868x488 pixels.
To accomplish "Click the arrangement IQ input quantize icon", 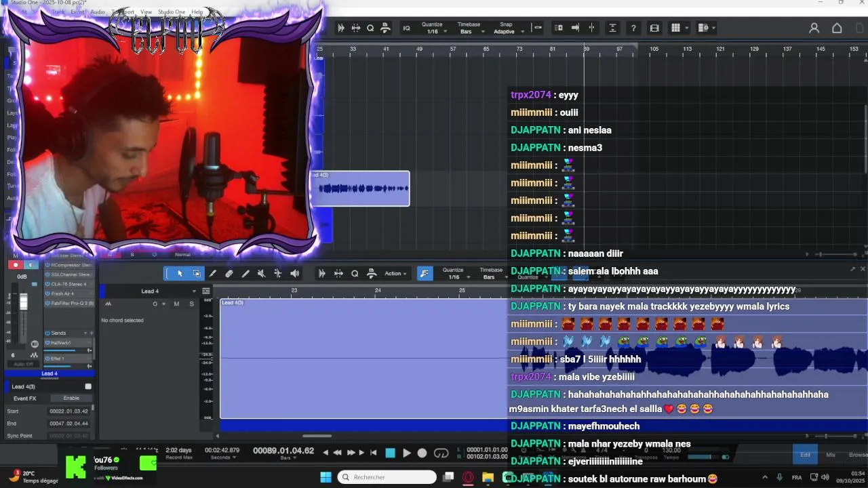I will click(406, 28).
